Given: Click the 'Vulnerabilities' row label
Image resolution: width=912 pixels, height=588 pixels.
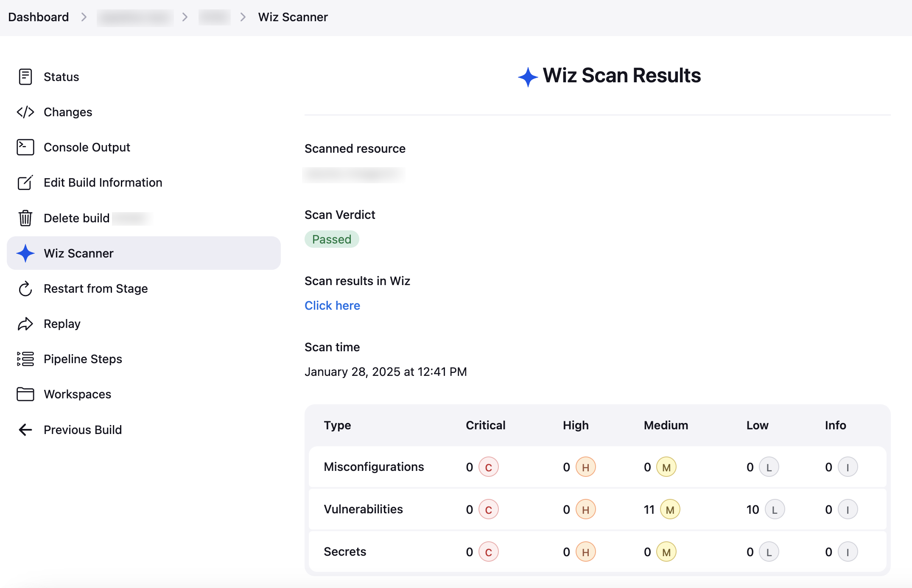Looking at the screenshot, I should (x=363, y=509).
